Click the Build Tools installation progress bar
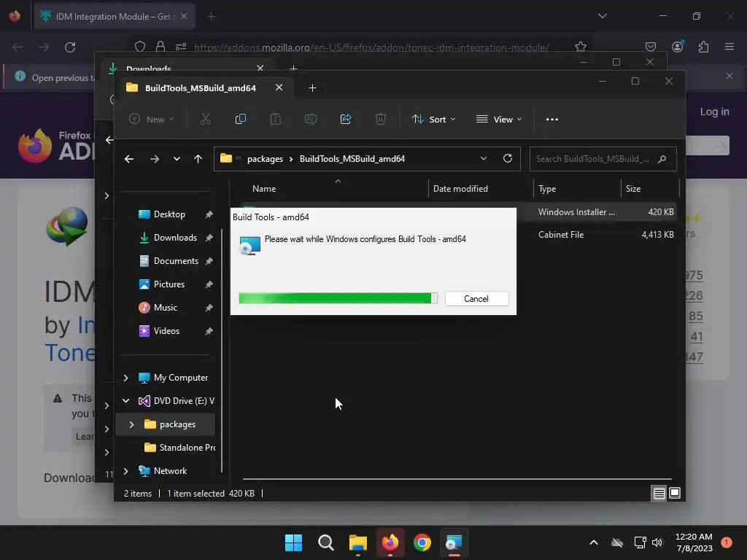 pos(338,298)
